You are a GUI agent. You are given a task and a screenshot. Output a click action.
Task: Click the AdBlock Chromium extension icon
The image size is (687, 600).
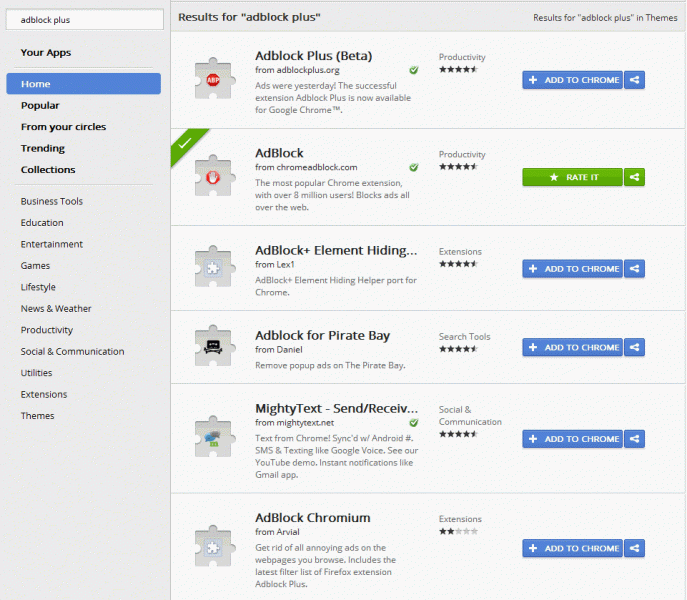point(213,547)
